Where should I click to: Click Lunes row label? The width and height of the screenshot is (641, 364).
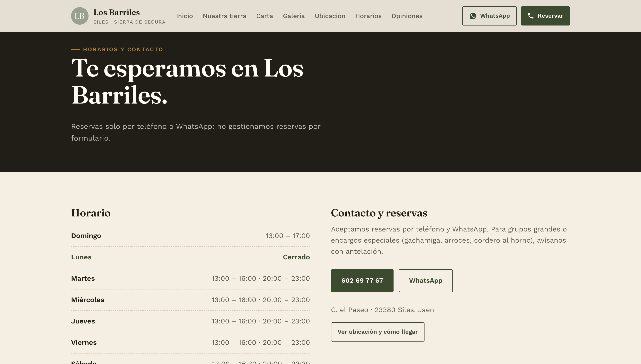(x=81, y=257)
